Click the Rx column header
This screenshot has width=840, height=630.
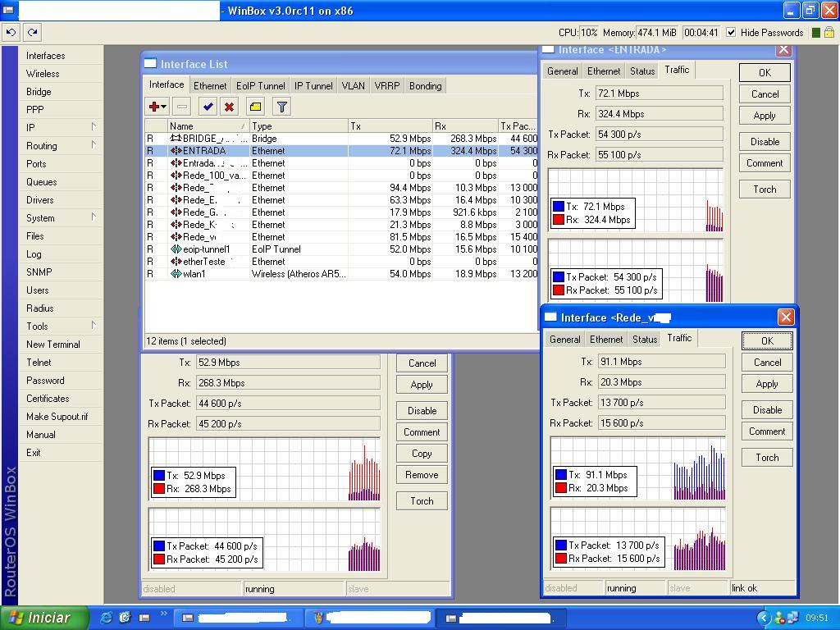tap(465, 126)
